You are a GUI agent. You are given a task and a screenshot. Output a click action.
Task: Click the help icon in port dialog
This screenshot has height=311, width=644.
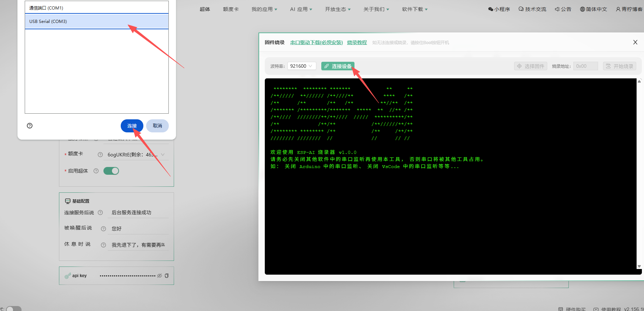pos(30,126)
